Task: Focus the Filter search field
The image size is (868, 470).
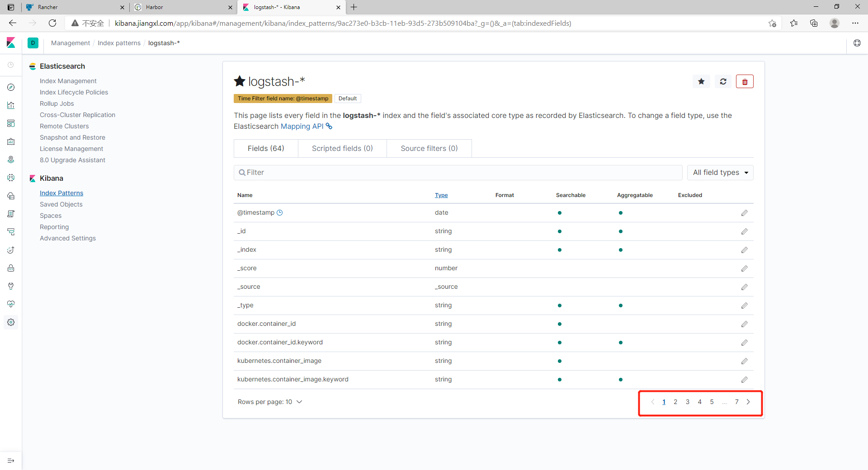Action: (x=458, y=173)
